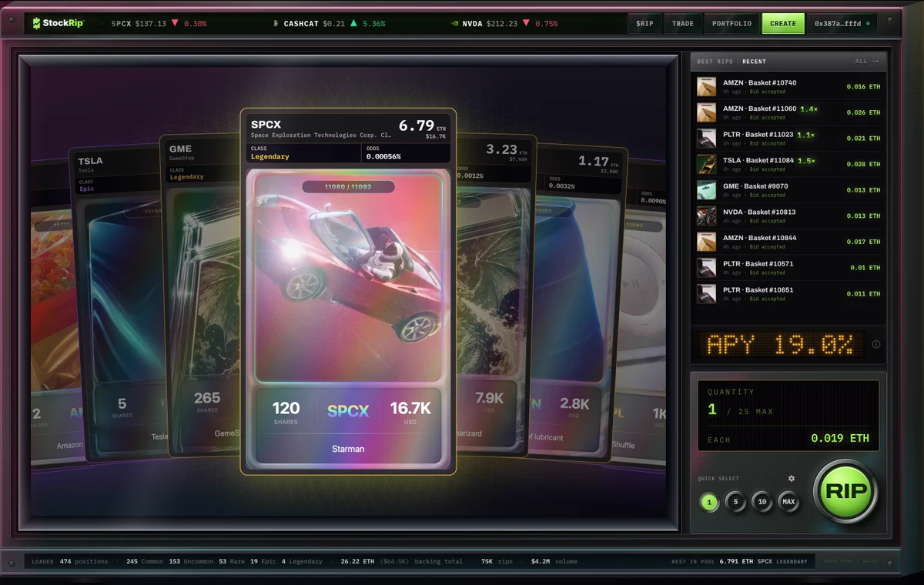The image size is (924, 585).
Task: Open thumbnail of PLTR Basket #10571
Action: point(706,267)
